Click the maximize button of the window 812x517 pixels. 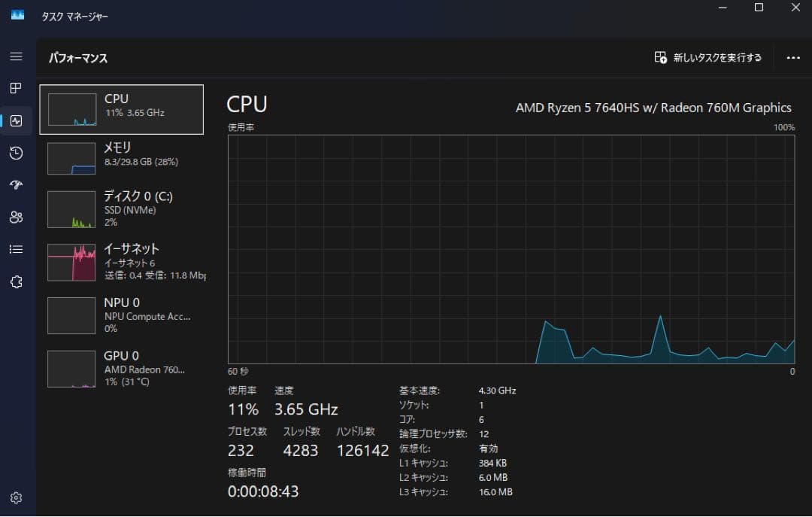[759, 8]
